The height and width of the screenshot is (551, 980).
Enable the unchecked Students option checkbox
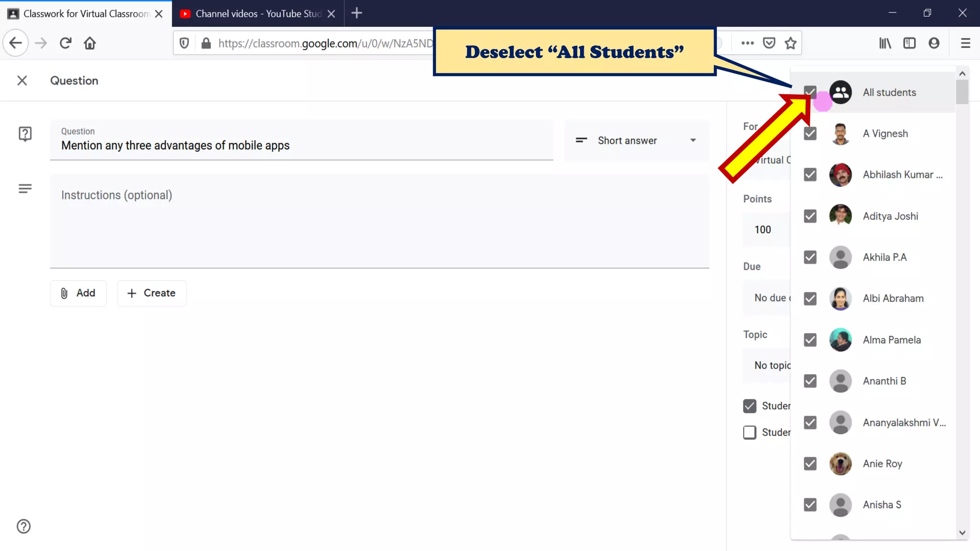pyautogui.click(x=749, y=432)
